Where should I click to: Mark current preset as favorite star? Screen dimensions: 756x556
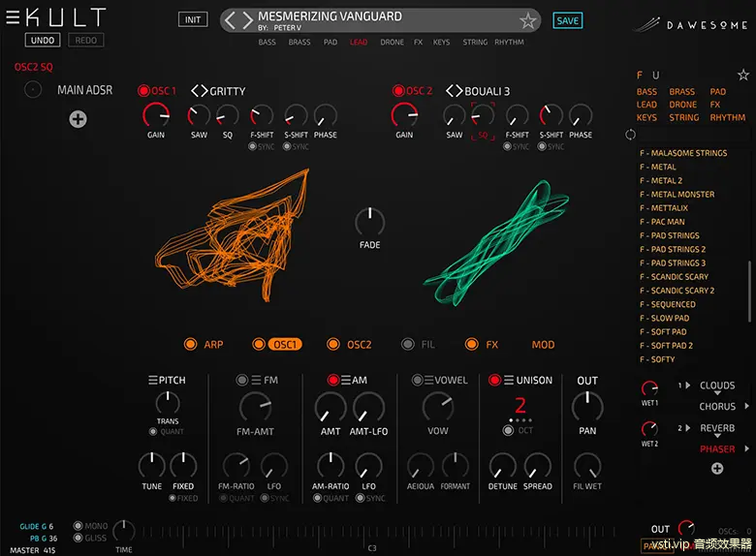pos(527,20)
